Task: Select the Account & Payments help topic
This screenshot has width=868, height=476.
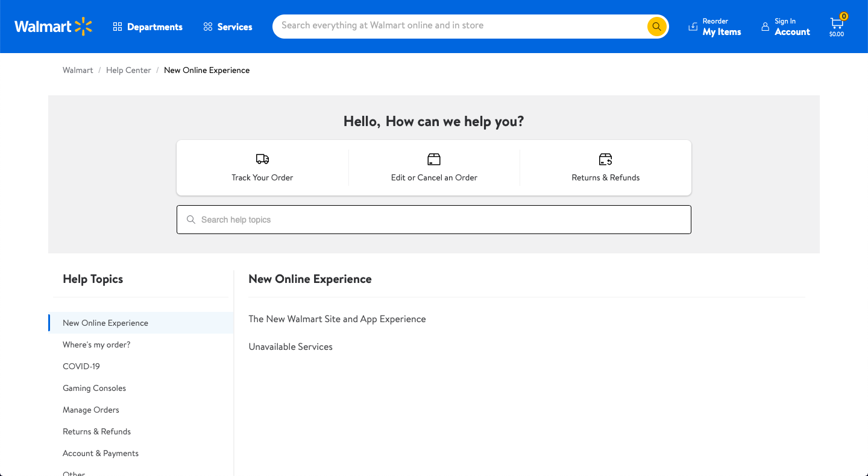Action: 101,453
